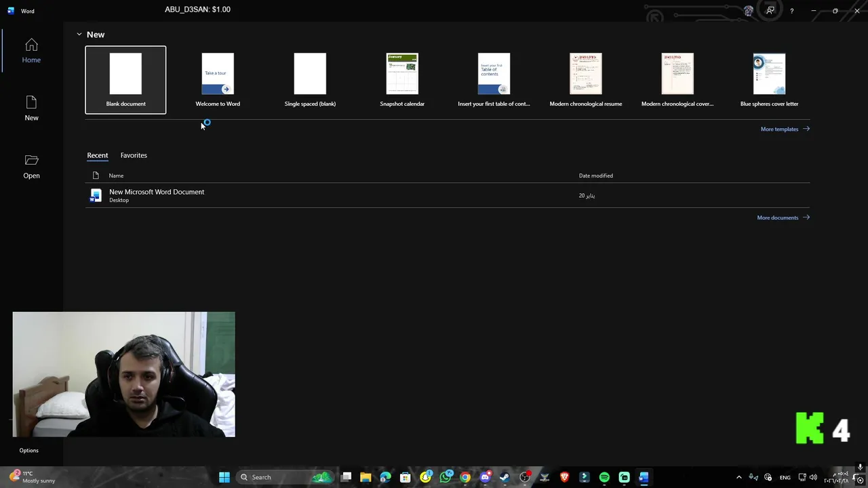The height and width of the screenshot is (488, 868).
Task: Open Snapchat from the taskbar
Action: [425, 477]
